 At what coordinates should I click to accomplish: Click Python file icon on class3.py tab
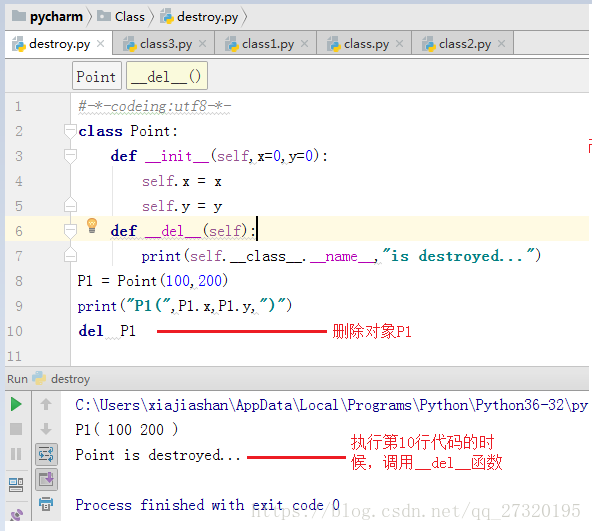pos(130,44)
